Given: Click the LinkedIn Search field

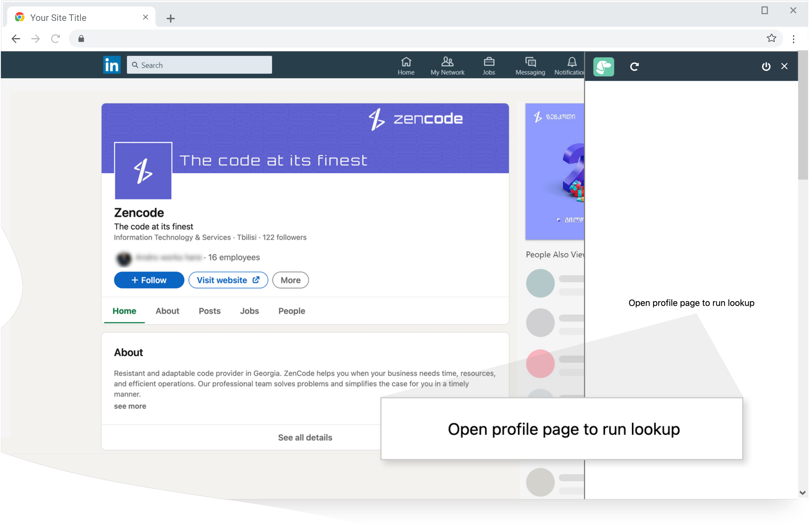Looking at the screenshot, I should click(199, 65).
